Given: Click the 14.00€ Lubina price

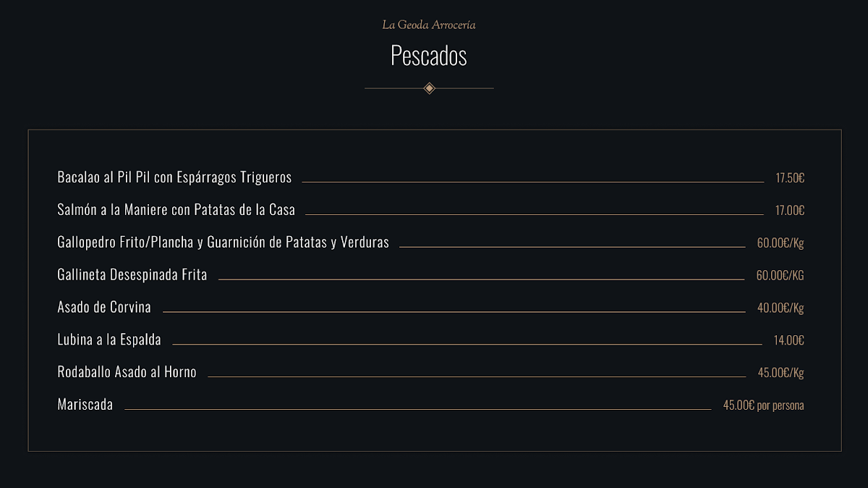Looking at the screenshot, I should [x=789, y=340].
